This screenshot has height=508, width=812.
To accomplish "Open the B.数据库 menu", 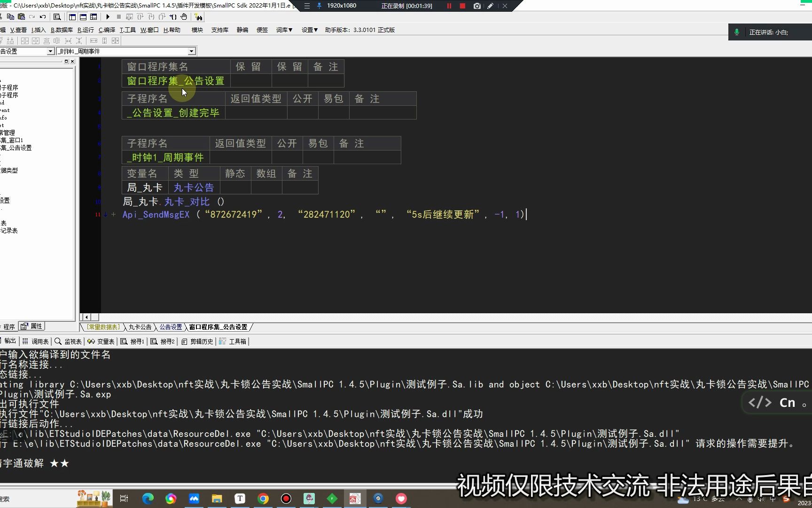I will 62,30.
